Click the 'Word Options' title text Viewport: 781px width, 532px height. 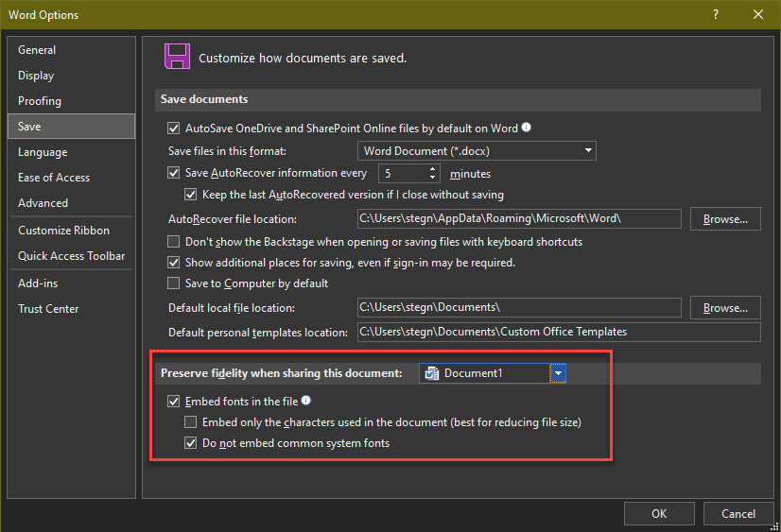pyautogui.click(x=43, y=15)
